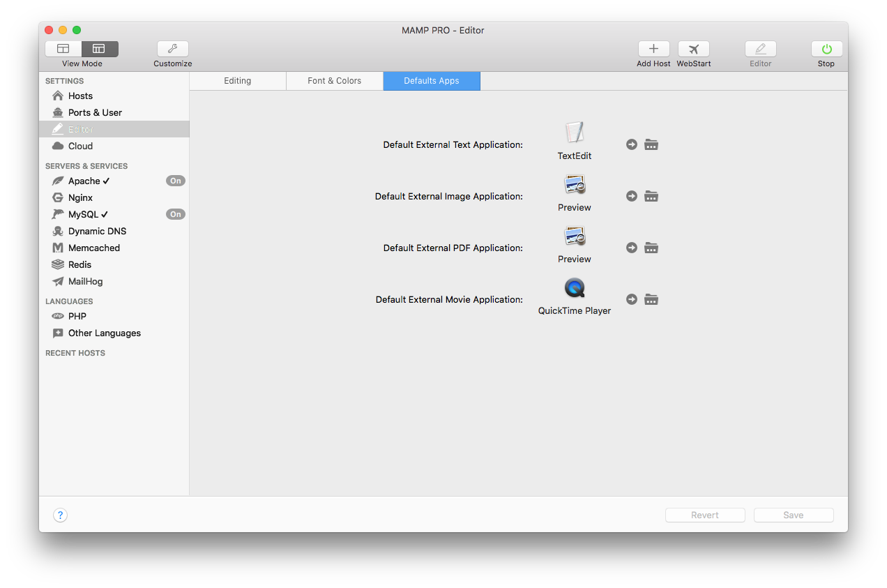The image size is (887, 588).
Task: Open the MySQL service settings
Action: 84,214
